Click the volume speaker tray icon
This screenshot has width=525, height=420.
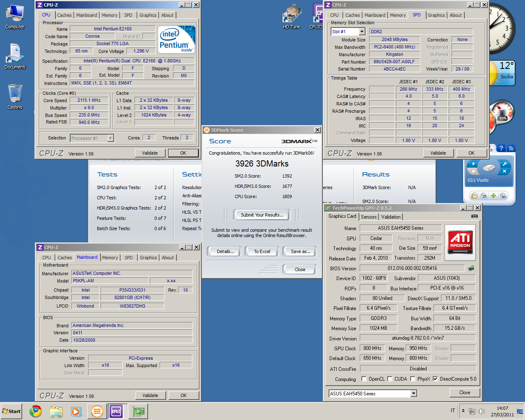pos(482,411)
